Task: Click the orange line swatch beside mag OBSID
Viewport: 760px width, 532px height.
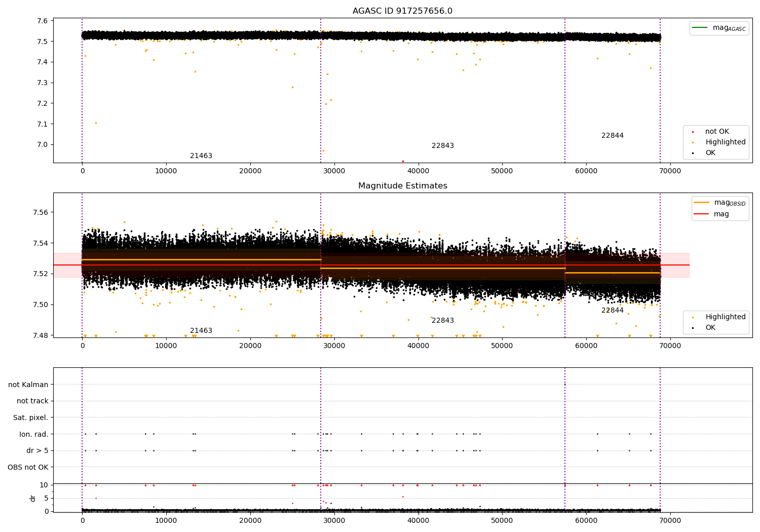Action: click(702, 203)
